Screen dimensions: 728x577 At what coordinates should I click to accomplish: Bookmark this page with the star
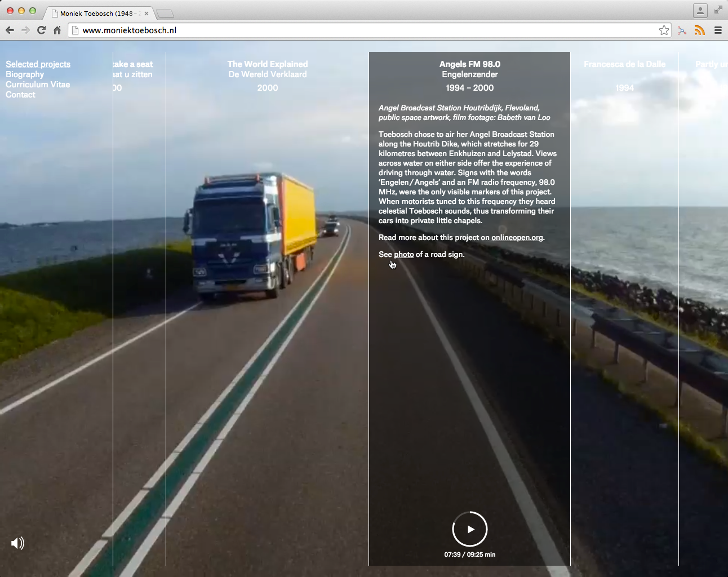coord(664,30)
